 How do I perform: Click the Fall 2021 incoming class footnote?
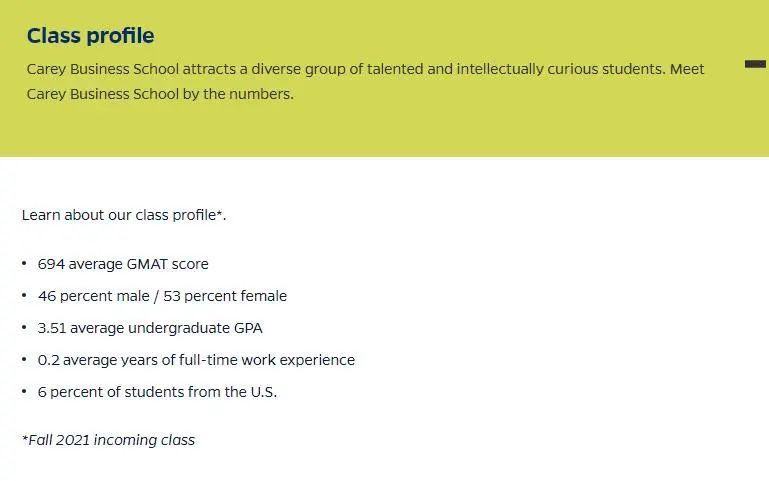tap(108, 440)
